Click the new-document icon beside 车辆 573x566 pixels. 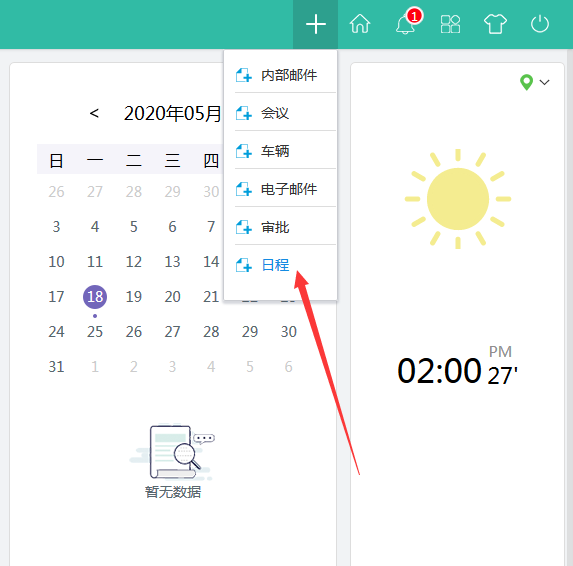[x=244, y=151]
